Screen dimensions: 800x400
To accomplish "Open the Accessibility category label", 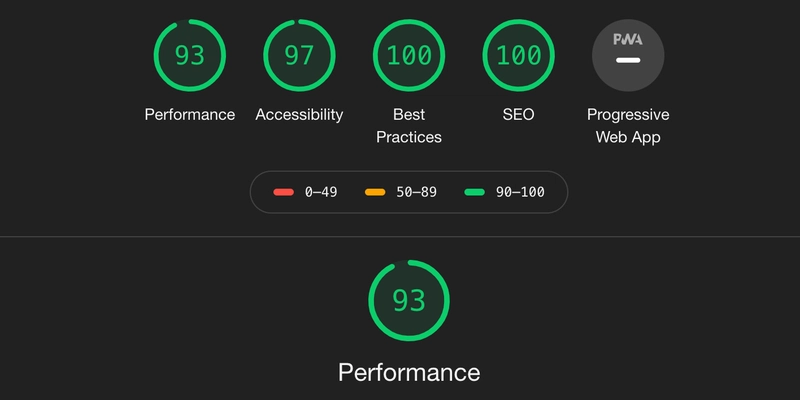I will click(x=299, y=115).
